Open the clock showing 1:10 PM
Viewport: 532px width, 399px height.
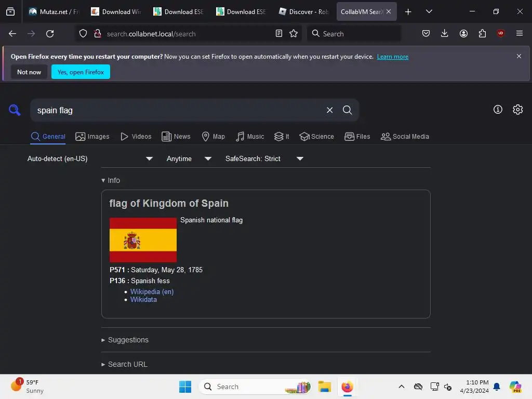(x=474, y=387)
